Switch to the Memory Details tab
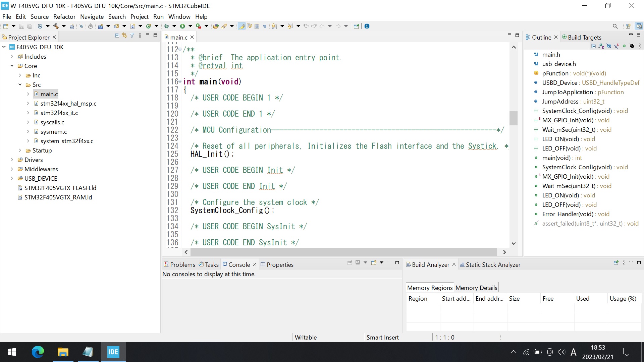Viewport: 644px width, 362px height. [476, 288]
